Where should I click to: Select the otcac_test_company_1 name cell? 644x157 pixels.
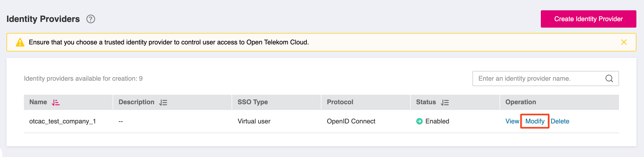click(62, 121)
